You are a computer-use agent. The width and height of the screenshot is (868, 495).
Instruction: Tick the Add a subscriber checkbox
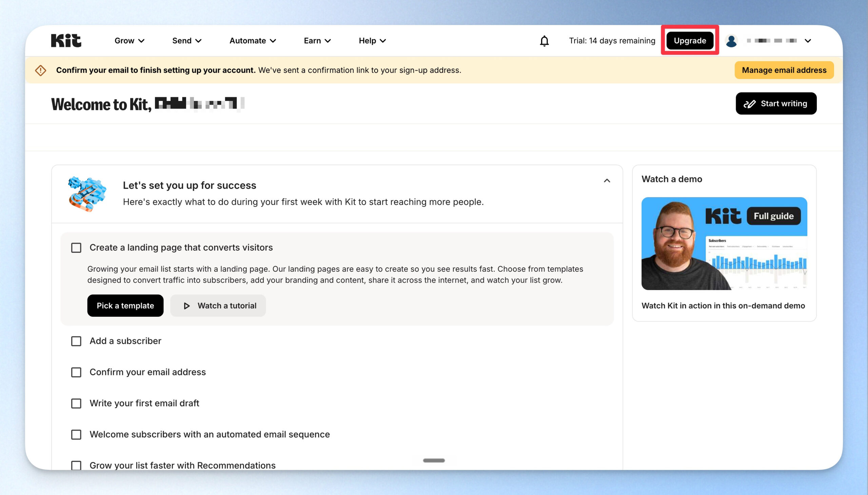click(x=76, y=341)
